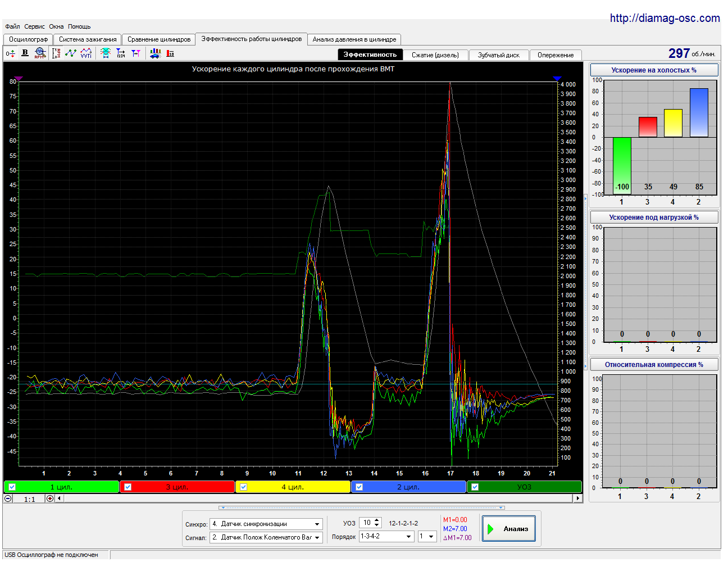Click the VVTi toolbar icon

pos(86,53)
